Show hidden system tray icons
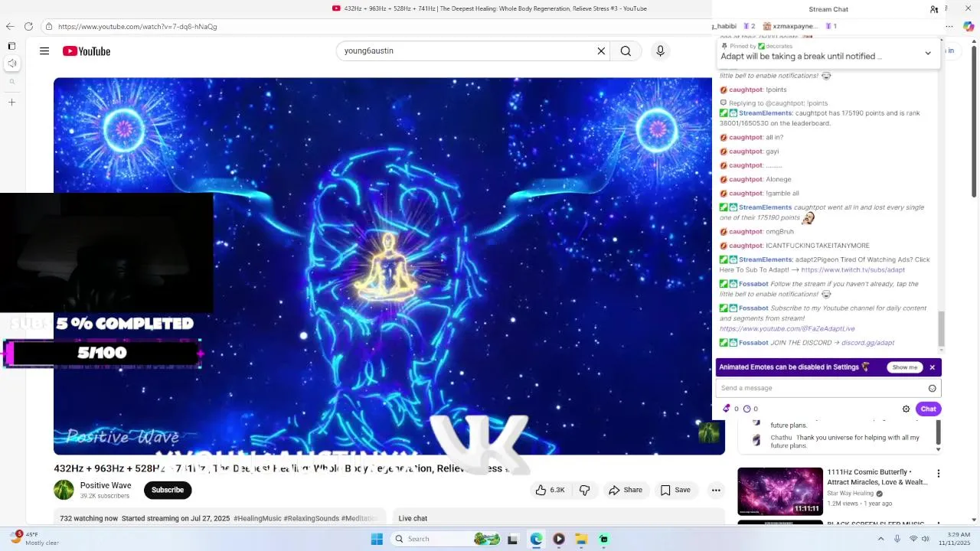This screenshot has height=551, width=980. click(x=880, y=539)
